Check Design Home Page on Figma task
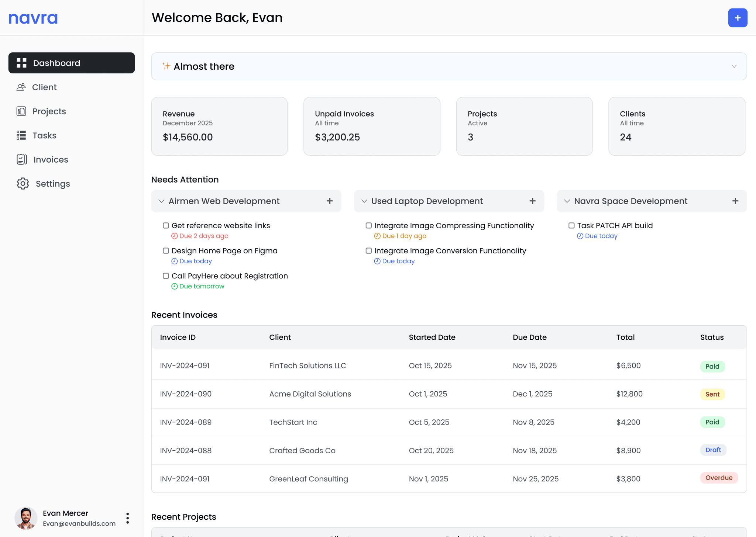This screenshot has height=537, width=756. tap(166, 251)
